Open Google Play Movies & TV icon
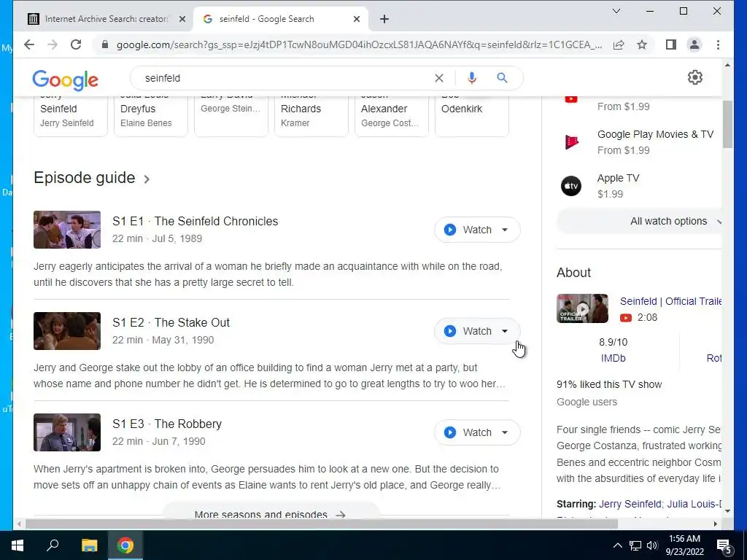 (x=571, y=142)
